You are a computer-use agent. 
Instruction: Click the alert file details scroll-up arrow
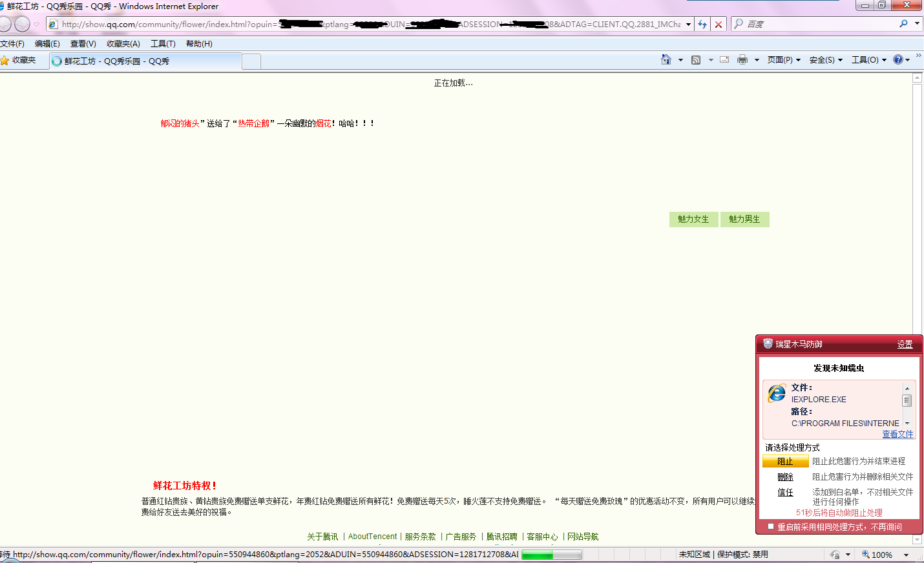click(x=907, y=388)
